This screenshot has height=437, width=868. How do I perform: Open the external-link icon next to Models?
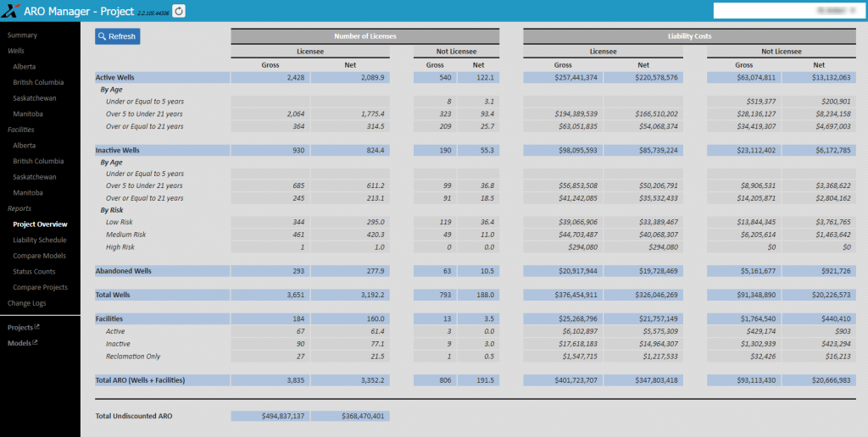(x=35, y=342)
